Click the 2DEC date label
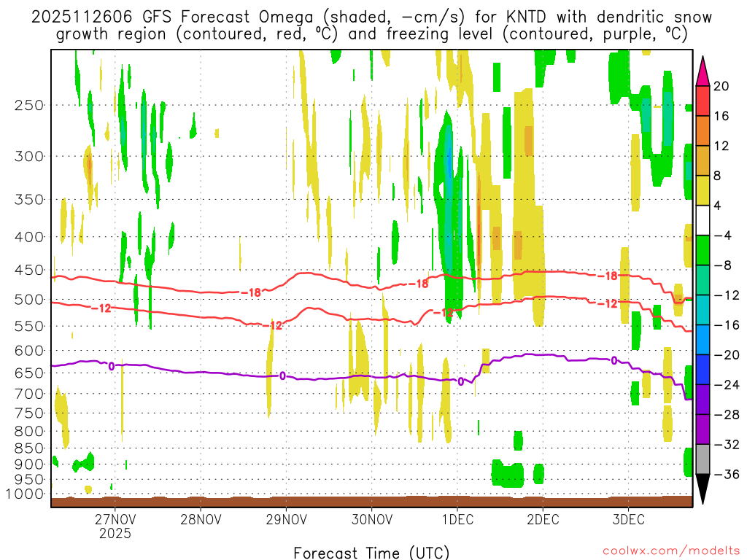Viewport: 747px width, 560px height. (x=543, y=519)
